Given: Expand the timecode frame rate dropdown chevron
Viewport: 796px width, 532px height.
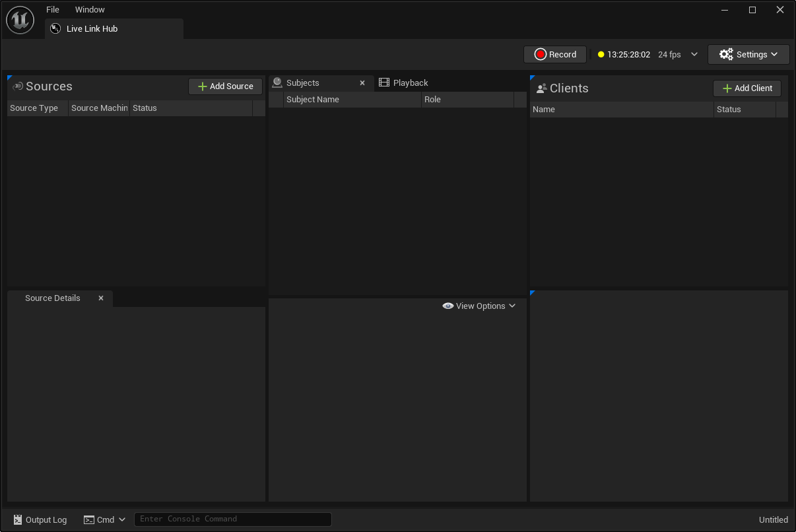Looking at the screenshot, I should (x=694, y=55).
